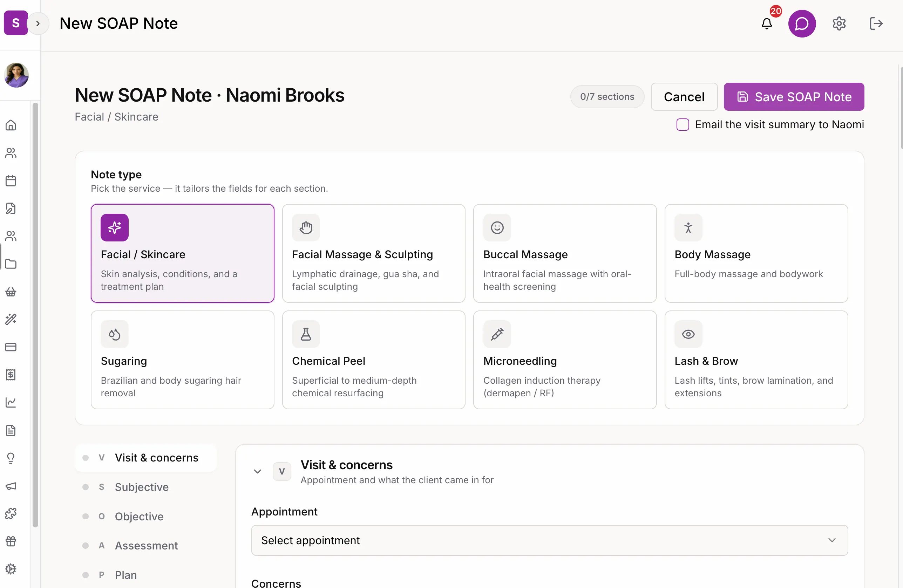This screenshot has width=903, height=588.
Task: Open the line chart sidebar icon
Action: (x=11, y=403)
